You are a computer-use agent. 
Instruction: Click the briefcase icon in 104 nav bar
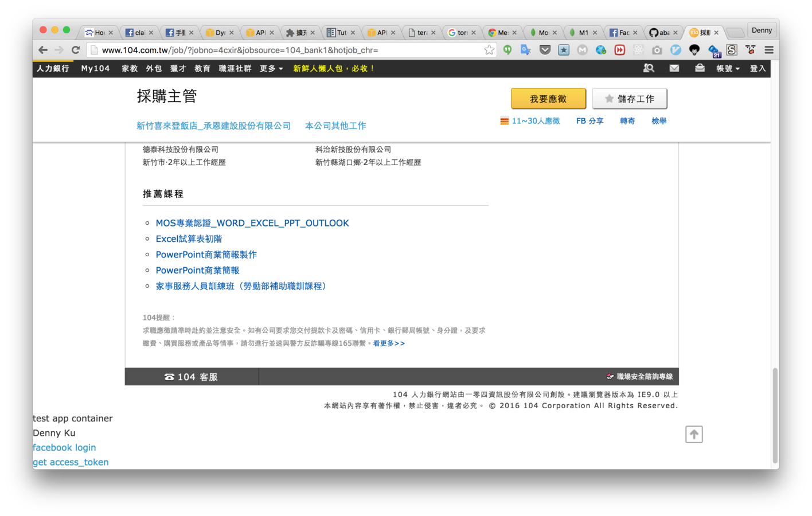700,68
